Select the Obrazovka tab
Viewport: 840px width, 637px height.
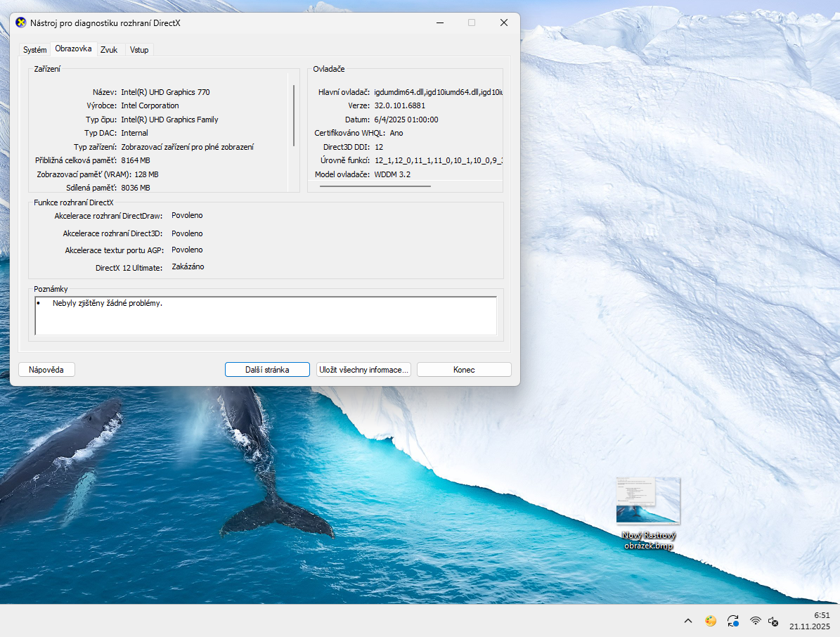pyautogui.click(x=73, y=49)
